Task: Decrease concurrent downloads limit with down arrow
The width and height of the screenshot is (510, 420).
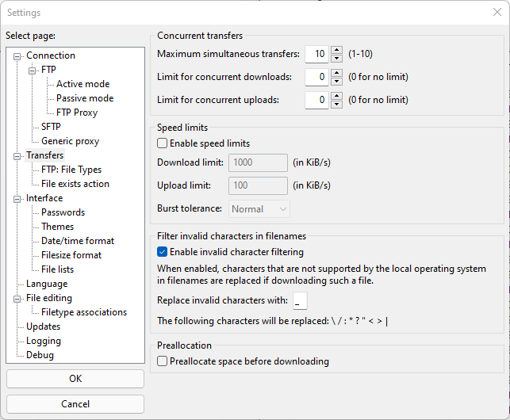Action: (336, 82)
